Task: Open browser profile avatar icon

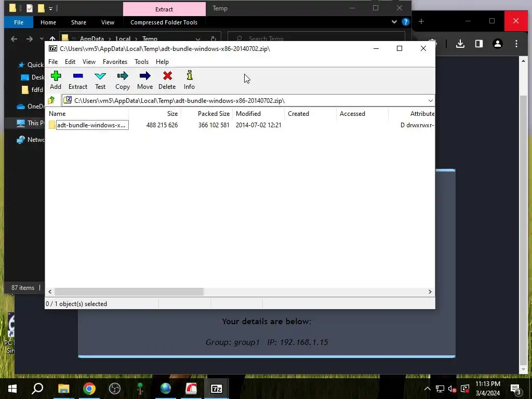Action: pyautogui.click(x=497, y=44)
